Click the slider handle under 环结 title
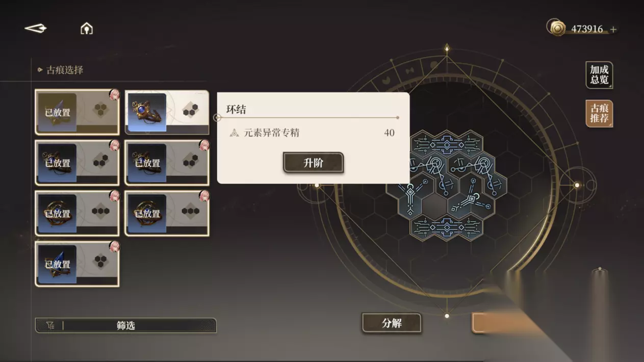Screen dimensions: 644x362 click(217, 118)
